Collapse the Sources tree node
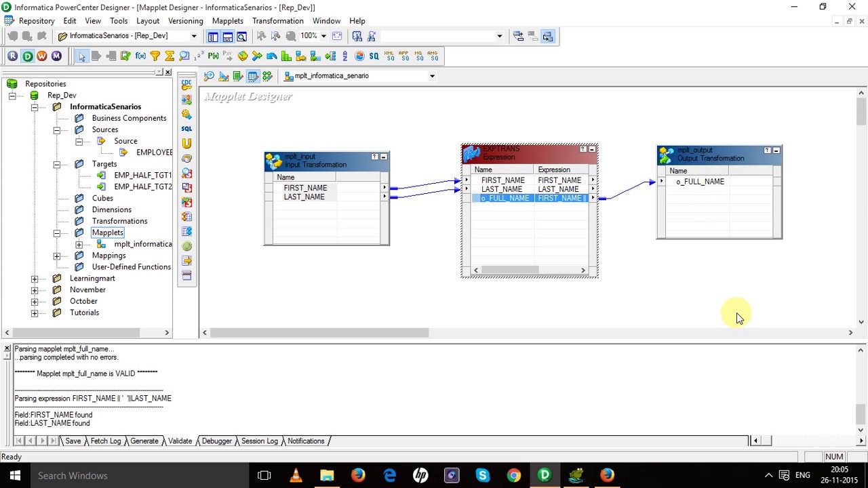The width and height of the screenshot is (868, 488). point(57,130)
